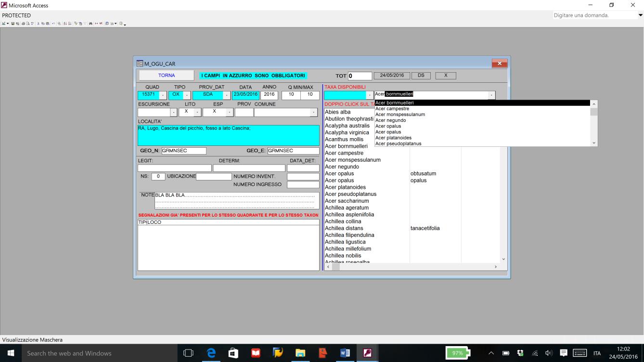Open the TIPO dropdown arrow
Screen dimensions: 644x362
(x=187, y=95)
